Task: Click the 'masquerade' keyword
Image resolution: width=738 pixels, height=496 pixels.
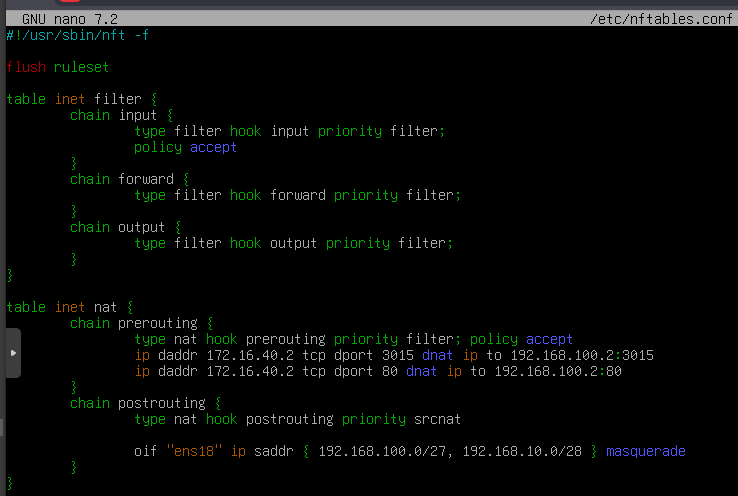Action: click(645, 451)
